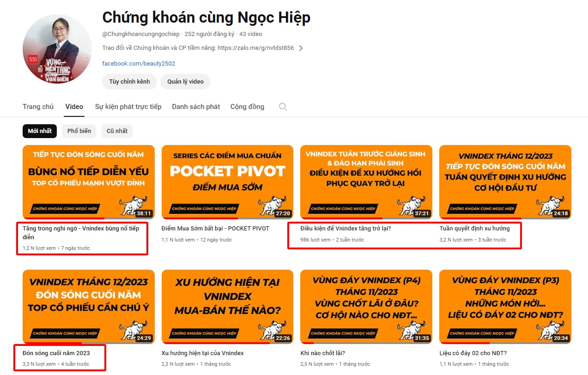Click the 'Liệu có đáy 02 cho NĐT?' title
The image size is (588, 375).
point(473,353)
